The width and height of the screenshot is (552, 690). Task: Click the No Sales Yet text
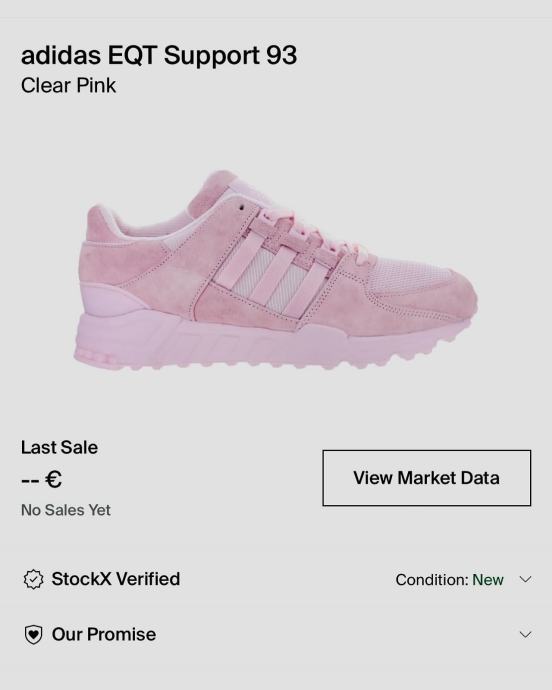[x=66, y=510]
